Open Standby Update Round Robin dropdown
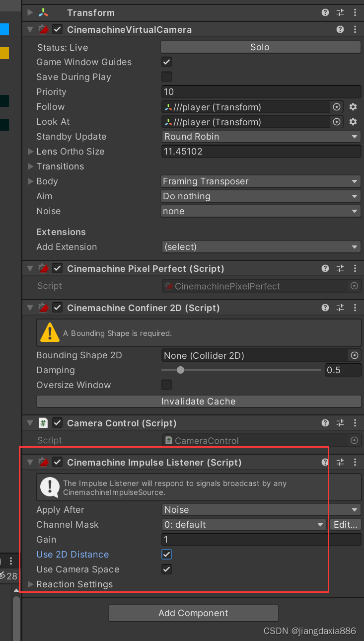This screenshot has width=364, height=641. point(261,137)
